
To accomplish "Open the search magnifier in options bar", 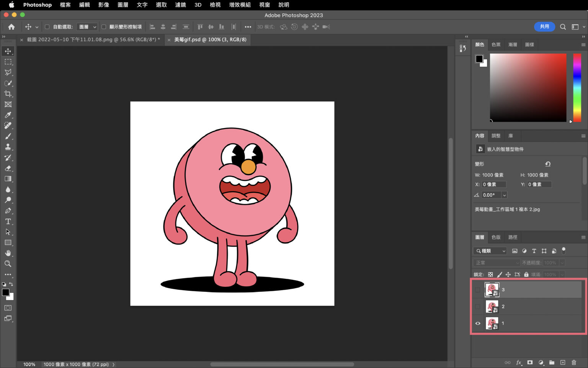I will (x=563, y=27).
